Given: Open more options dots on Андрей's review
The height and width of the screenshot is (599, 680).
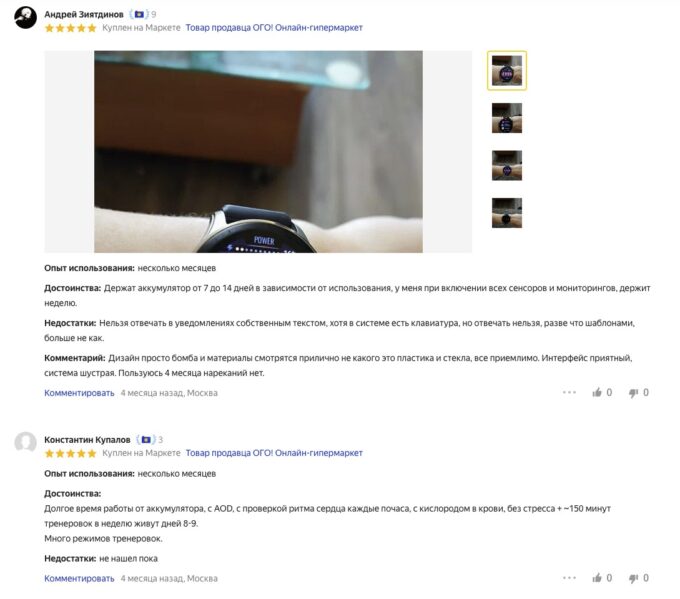Looking at the screenshot, I should [x=569, y=393].
